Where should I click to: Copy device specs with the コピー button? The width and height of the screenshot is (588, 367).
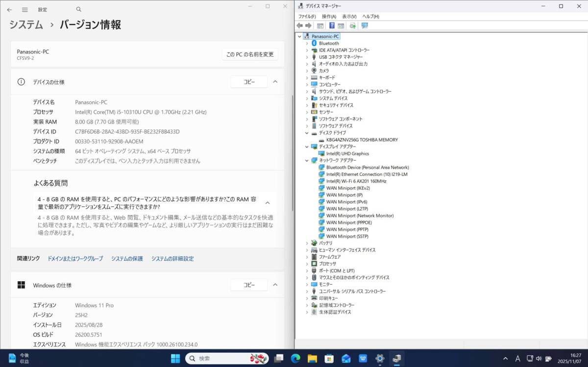(x=248, y=82)
